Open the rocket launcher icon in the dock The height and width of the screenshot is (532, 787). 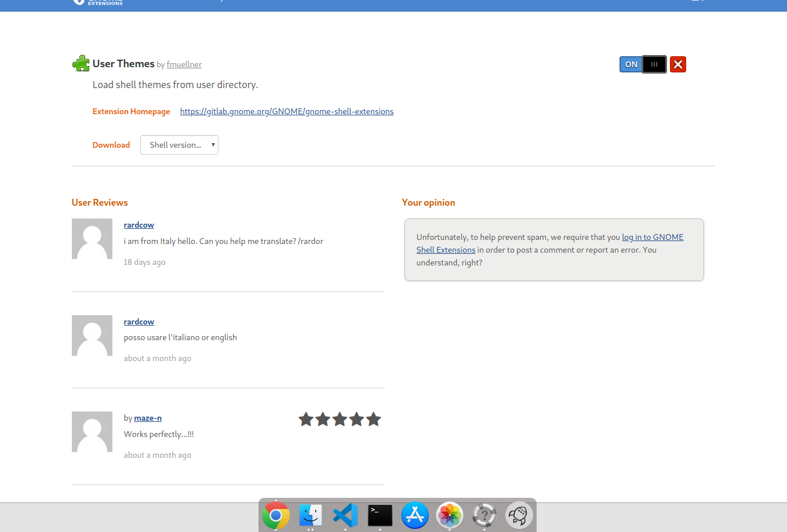519,515
